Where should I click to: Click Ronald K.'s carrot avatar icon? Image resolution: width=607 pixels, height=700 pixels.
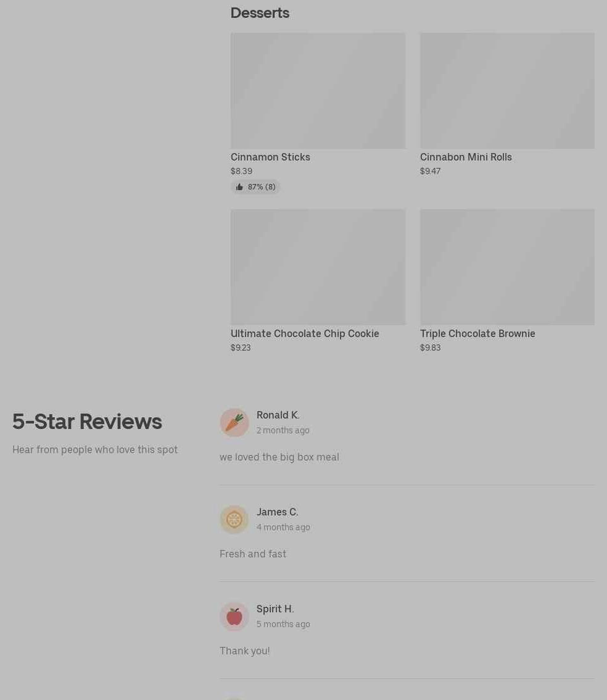pyautogui.click(x=234, y=422)
